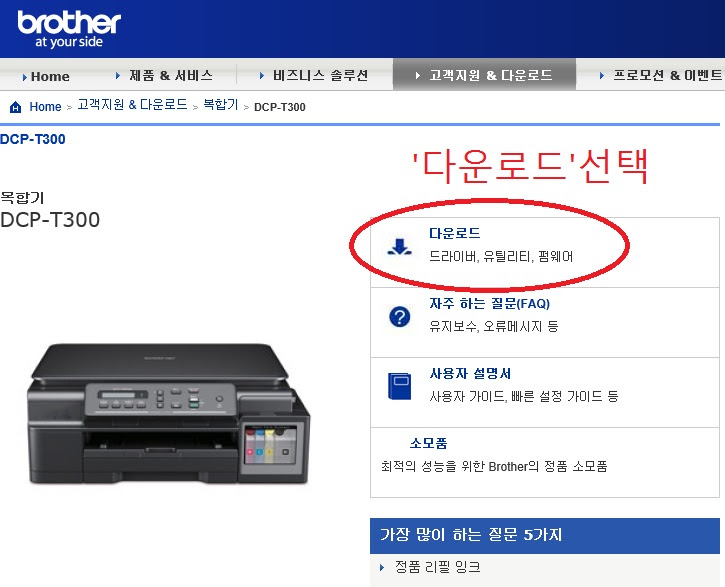Click the home icon in the breadcrumb
Screen dimensions: 725x587
tap(15, 107)
